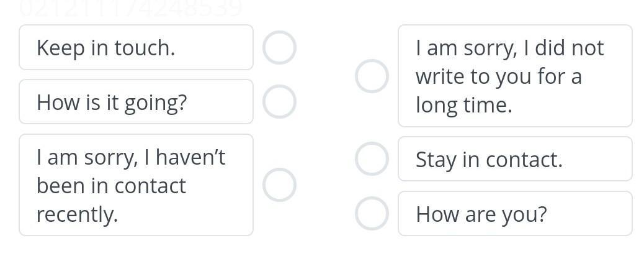The image size is (644, 274).
Task: Click the 'How is it going?' phrase box
Action: pos(136,102)
